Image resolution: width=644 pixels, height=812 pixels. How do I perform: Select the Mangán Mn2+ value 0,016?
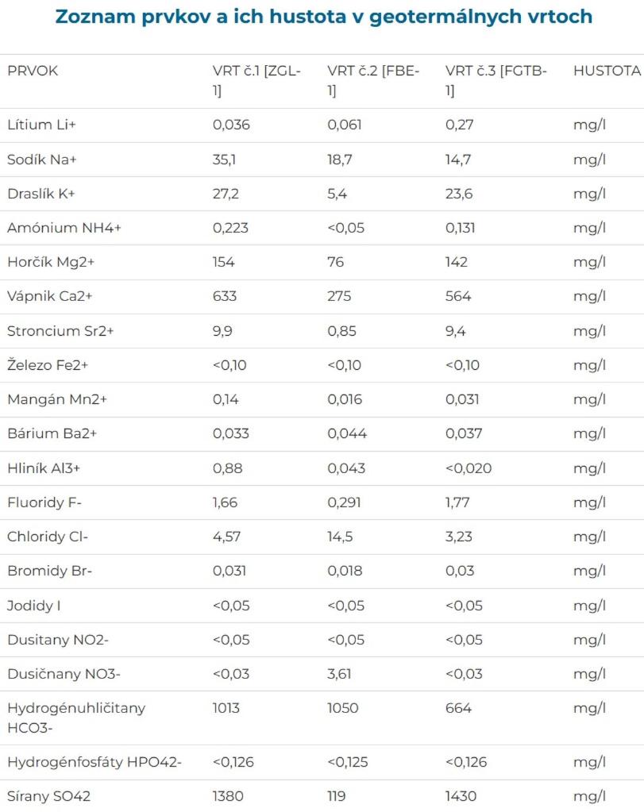(x=345, y=399)
